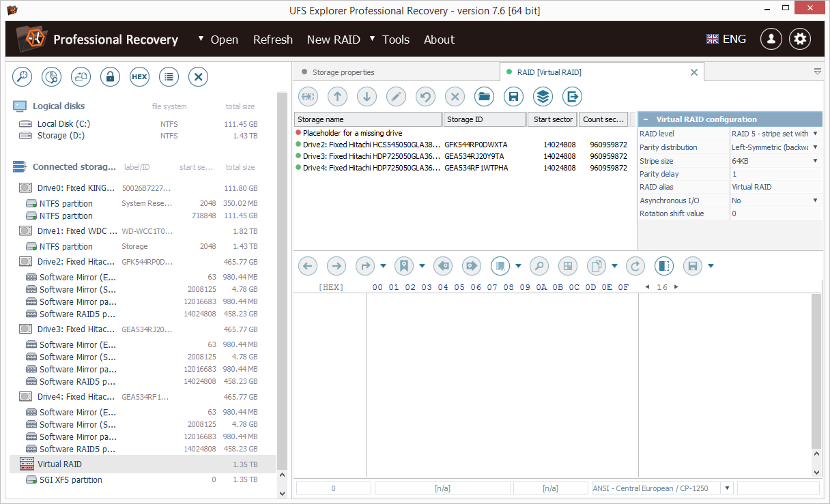Click the move component up arrow icon
This screenshot has height=504, width=830.
pyautogui.click(x=337, y=97)
